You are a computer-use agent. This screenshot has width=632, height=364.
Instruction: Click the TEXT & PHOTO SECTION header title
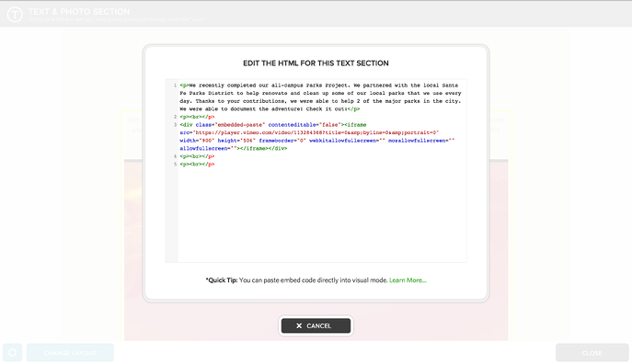pos(79,12)
